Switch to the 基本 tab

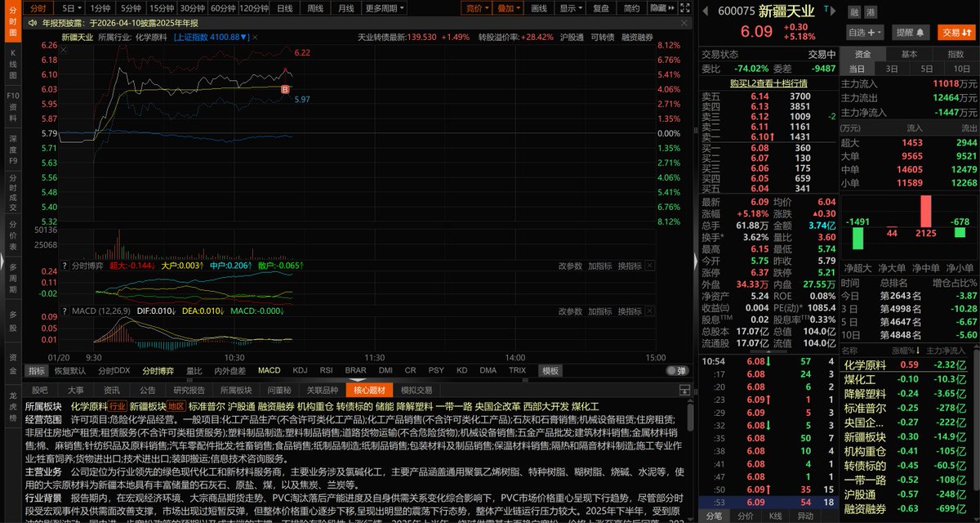tap(909, 54)
